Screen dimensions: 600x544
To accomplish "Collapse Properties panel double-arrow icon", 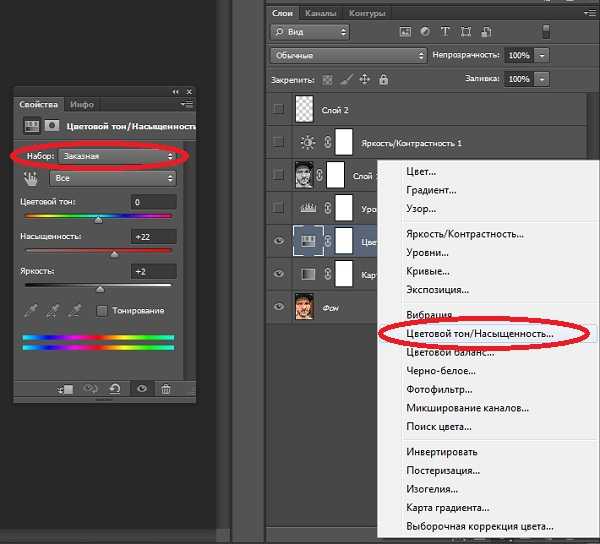I will tap(175, 92).
